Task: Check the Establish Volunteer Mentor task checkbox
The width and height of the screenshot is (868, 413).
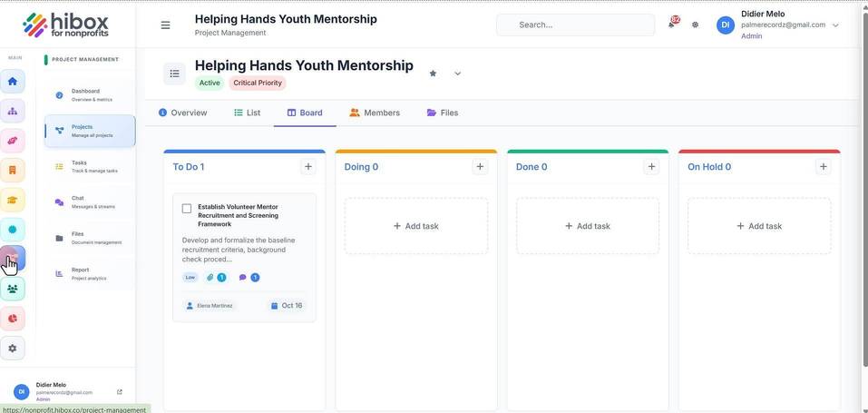Action: (x=187, y=209)
